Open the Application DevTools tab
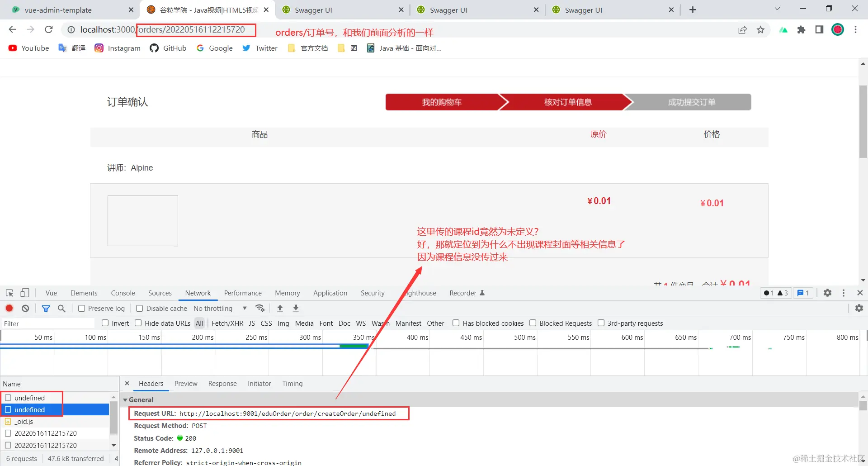Viewport: 868px width, 466px height. [330, 293]
